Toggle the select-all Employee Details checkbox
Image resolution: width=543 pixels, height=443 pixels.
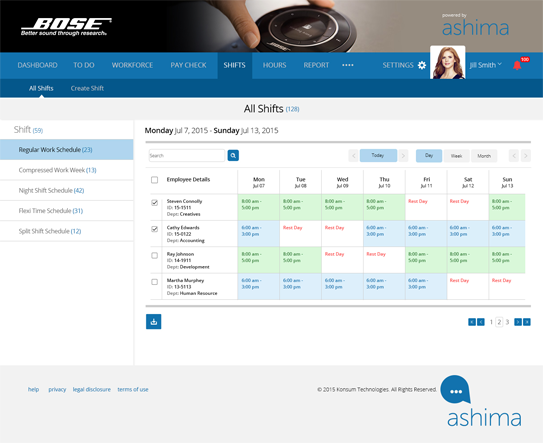[154, 180]
